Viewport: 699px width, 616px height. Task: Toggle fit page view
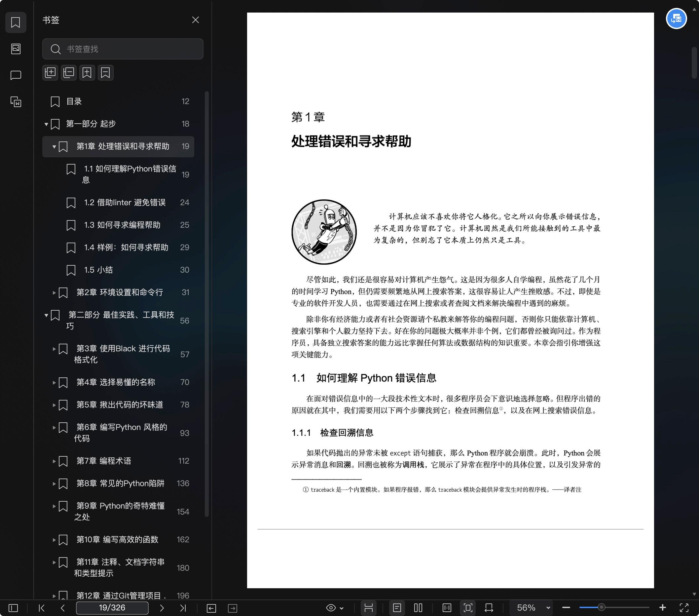coord(468,608)
